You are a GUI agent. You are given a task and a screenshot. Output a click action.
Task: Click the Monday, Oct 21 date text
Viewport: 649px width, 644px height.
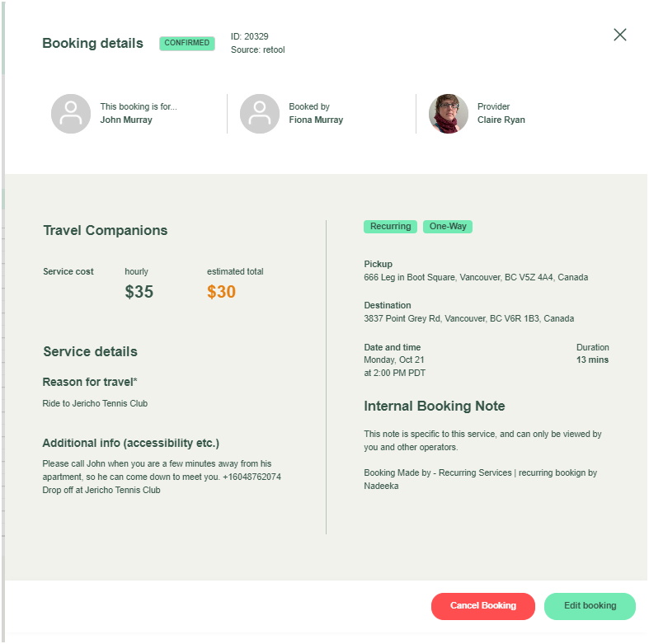[x=396, y=360]
